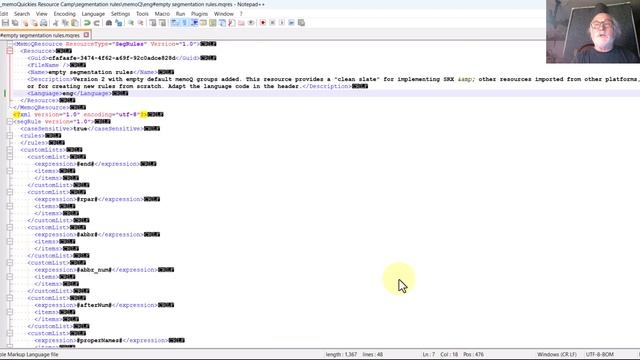This screenshot has width=640, height=360.
Task: Click Run Macro Multiple Times icon
Action: [291, 23]
